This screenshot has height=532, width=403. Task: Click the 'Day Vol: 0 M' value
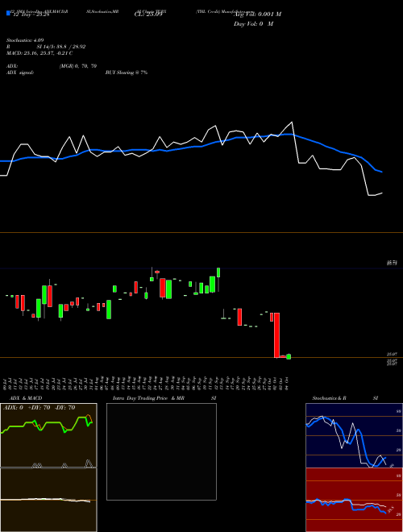click(x=253, y=24)
